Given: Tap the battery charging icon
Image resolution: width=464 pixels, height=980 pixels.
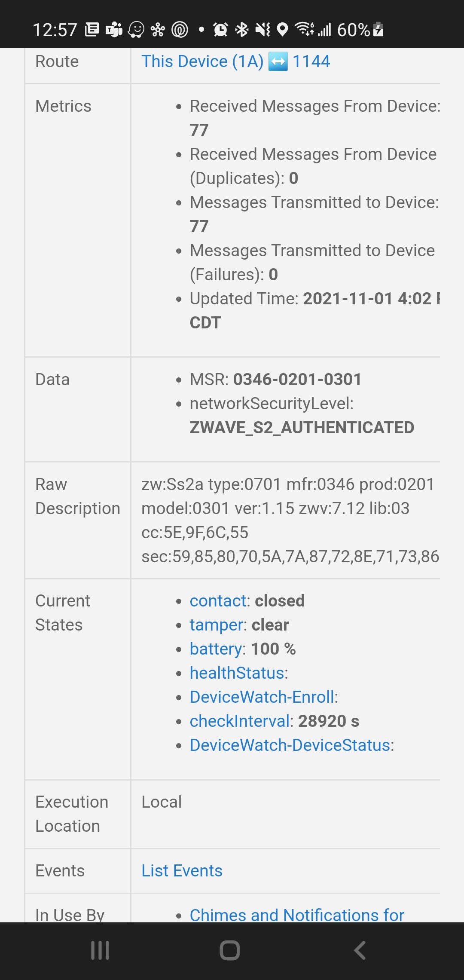Looking at the screenshot, I should click(x=379, y=30).
